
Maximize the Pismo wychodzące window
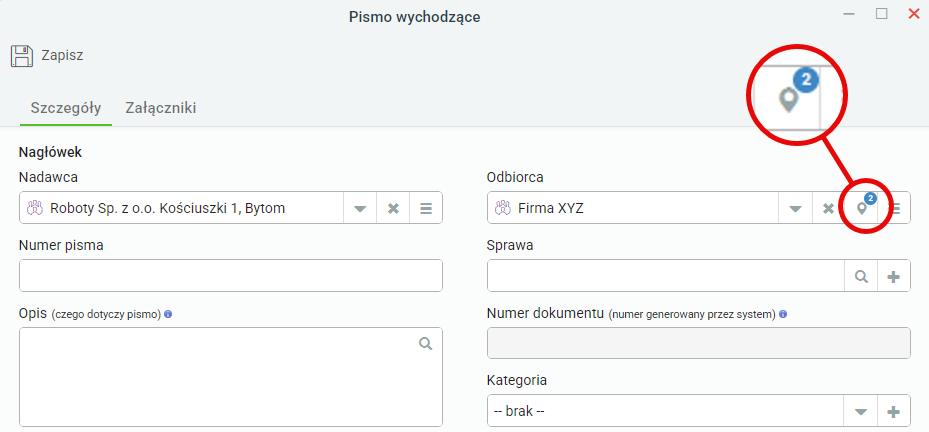882,14
